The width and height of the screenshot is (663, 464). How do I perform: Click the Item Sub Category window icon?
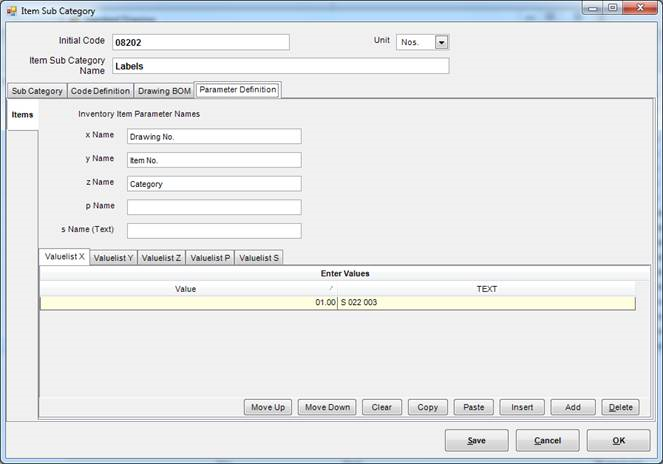[x=11, y=9]
